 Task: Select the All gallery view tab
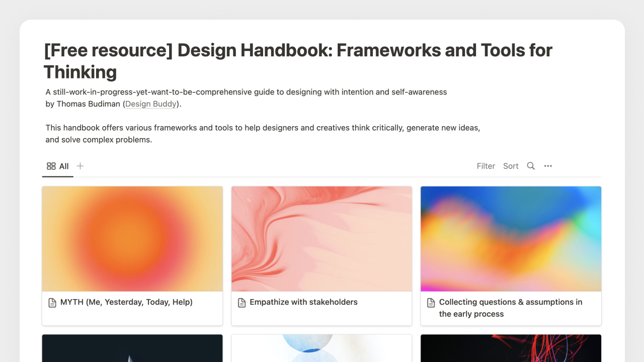coord(58,166)
